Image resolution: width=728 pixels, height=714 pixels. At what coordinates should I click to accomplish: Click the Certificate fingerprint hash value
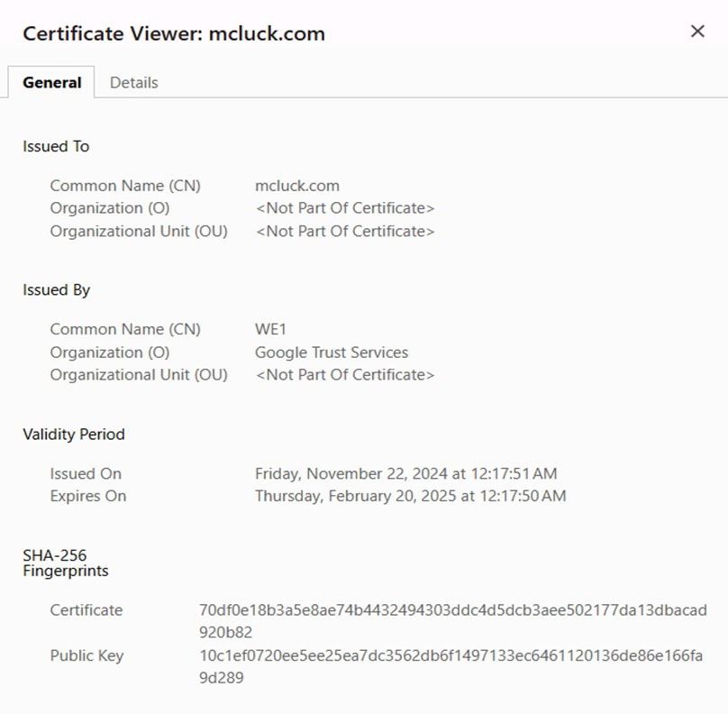pyautogui.click(x=452, y=610)
